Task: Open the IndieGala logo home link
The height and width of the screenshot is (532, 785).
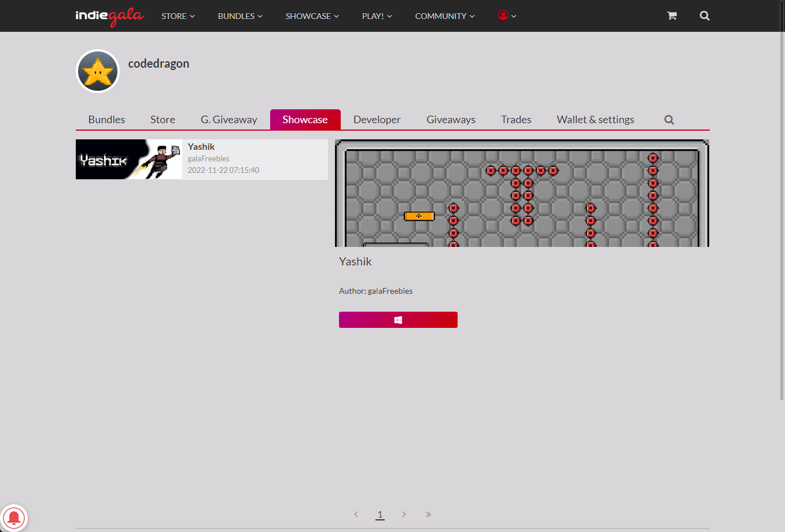Action: coord(109,16)
